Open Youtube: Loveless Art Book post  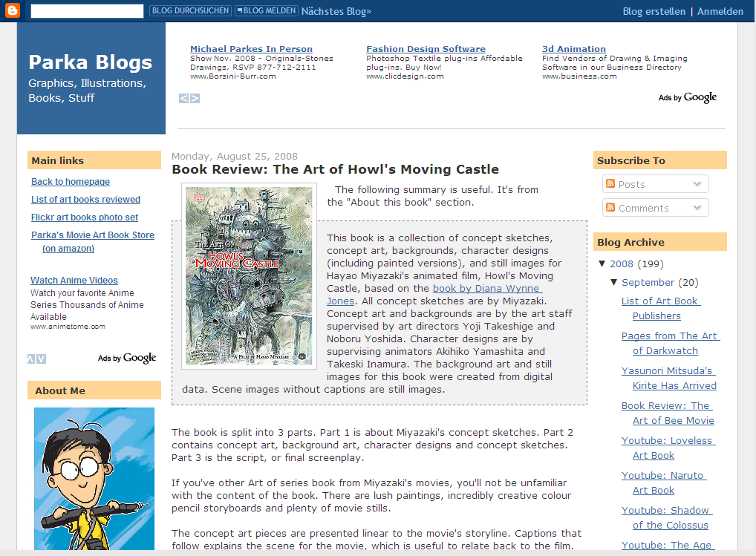click(668, 448)
